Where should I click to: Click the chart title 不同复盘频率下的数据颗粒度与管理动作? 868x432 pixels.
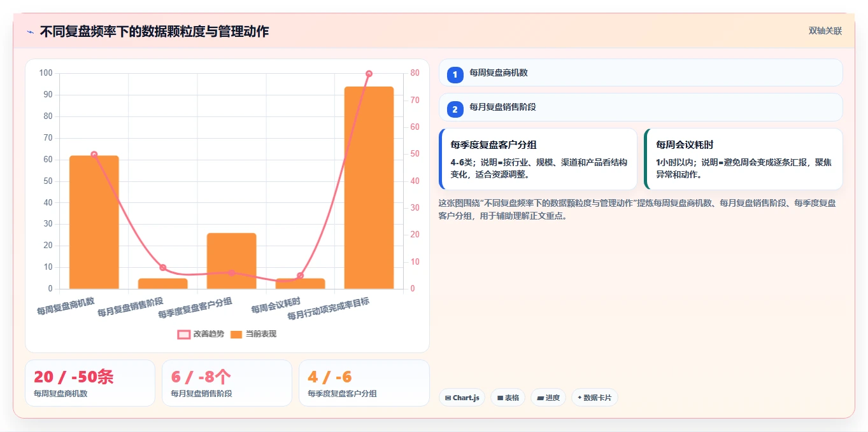coord(154,31)
